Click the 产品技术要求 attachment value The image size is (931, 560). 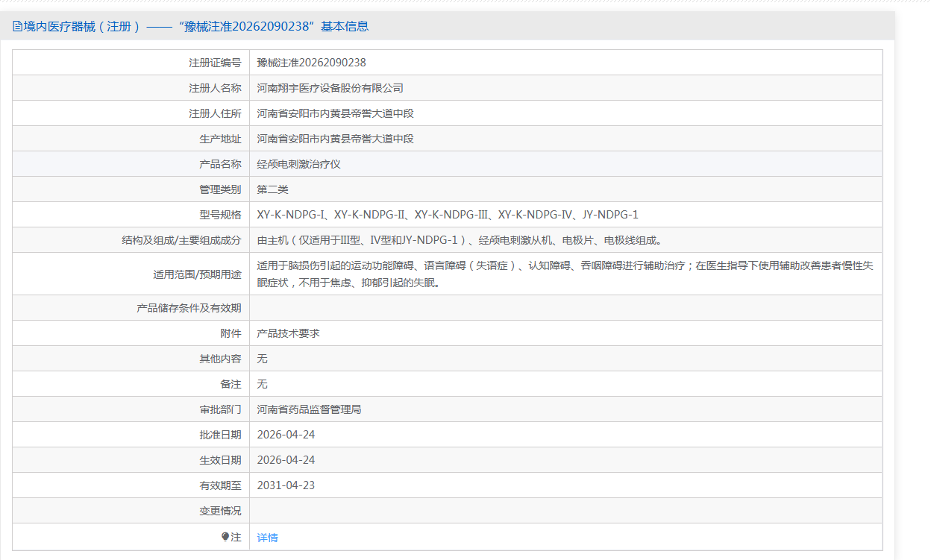pyautogui.click(x=288, y=333)
